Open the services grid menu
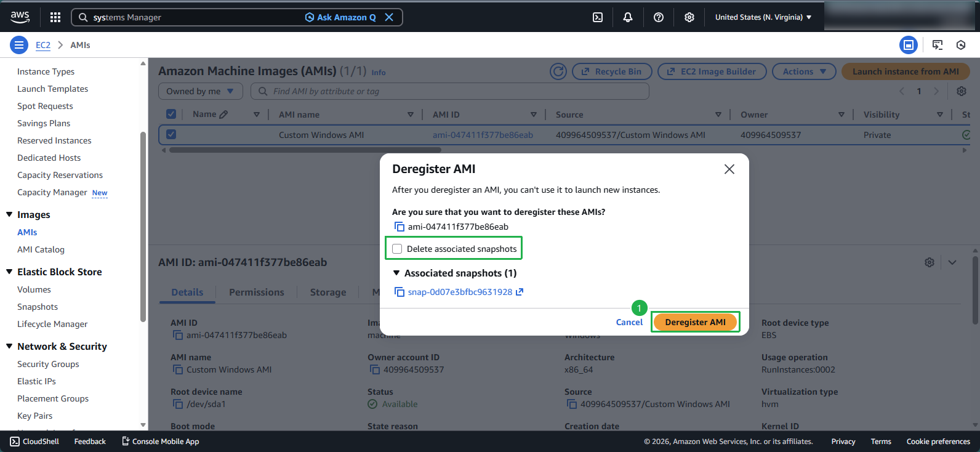Viewport: 980px width, 452px height. [x=55, y=17]
